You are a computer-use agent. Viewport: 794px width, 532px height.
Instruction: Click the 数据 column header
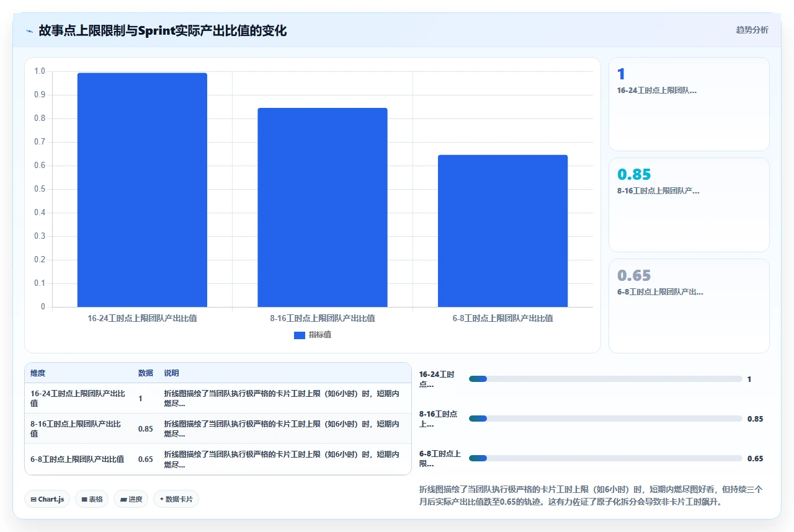coord(146,373)
